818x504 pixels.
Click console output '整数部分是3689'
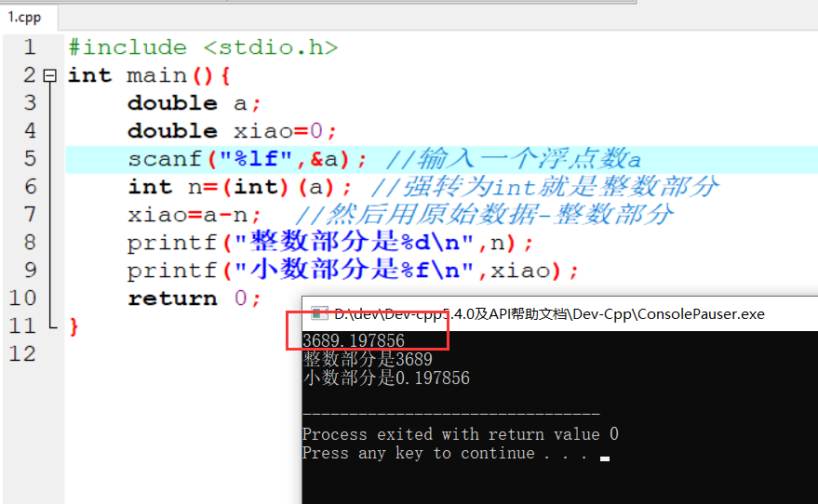tap(368, 359)
